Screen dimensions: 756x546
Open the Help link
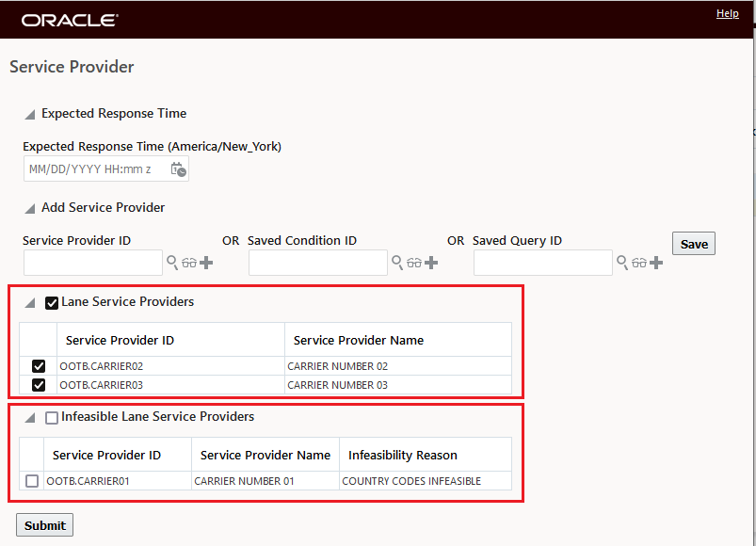coord(727,13)
